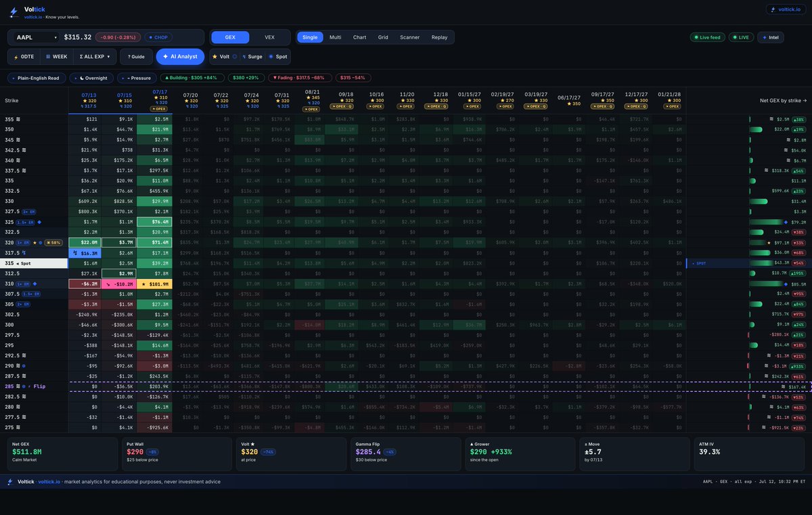Click the $380 +29% chip
The image size is (812, 515).
[x=246, y=78]
